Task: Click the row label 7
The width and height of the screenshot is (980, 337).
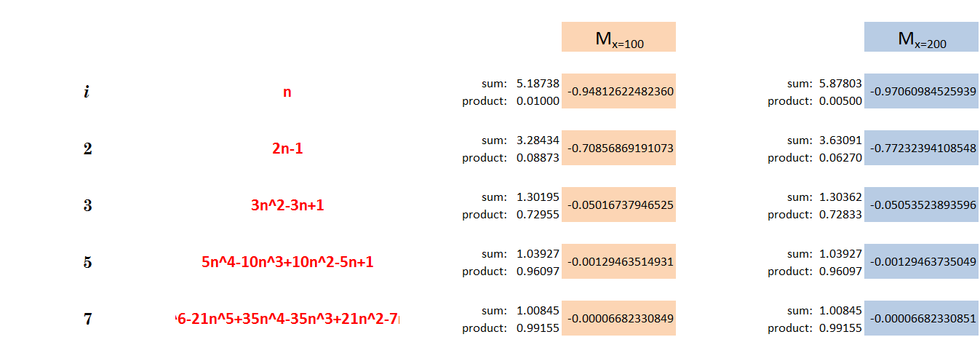Action: (87, 319)
